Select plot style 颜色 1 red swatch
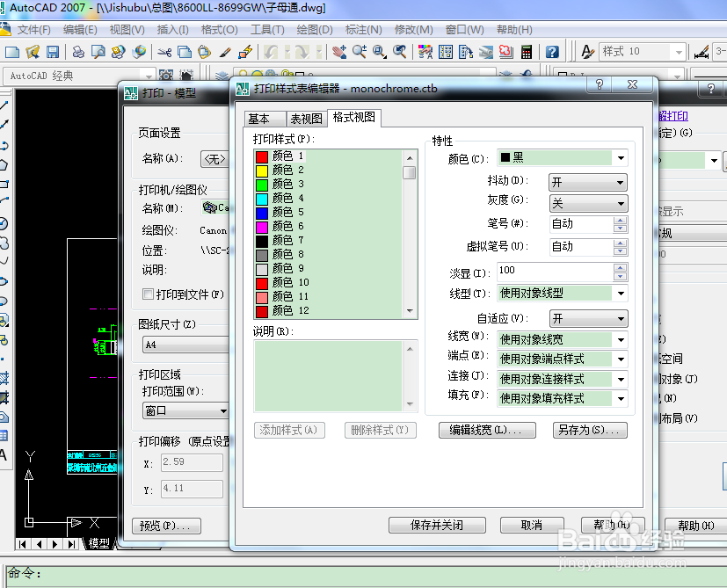Viewport: 727px width, 588px height. click(x=262, y=156)
